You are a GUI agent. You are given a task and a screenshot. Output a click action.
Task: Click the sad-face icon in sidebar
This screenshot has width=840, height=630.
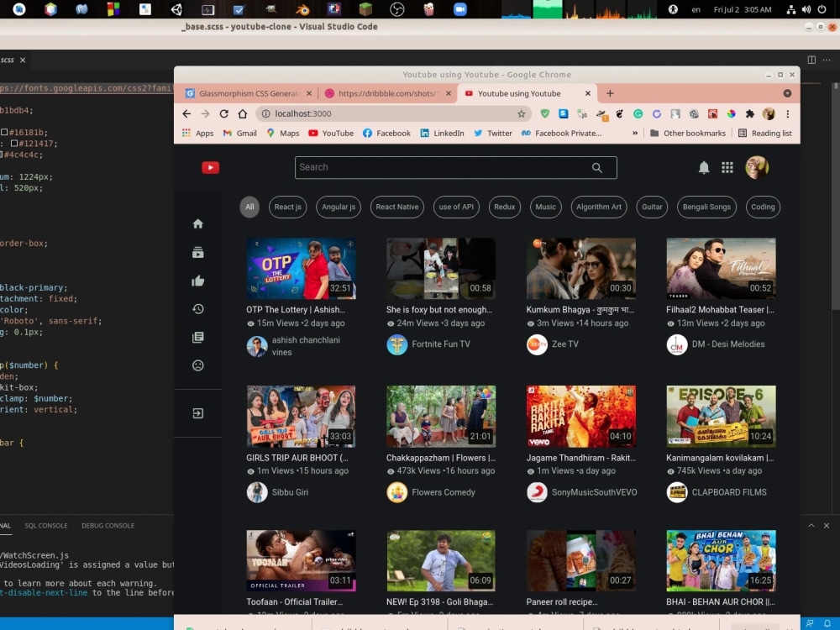pos(197,365)
